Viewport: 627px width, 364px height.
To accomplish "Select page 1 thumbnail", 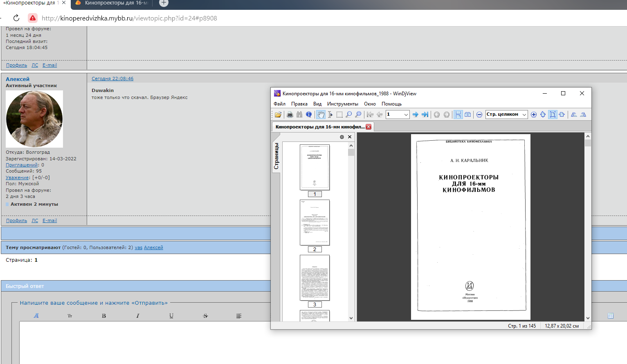I will pyautogui.click(x=315, y=167).
